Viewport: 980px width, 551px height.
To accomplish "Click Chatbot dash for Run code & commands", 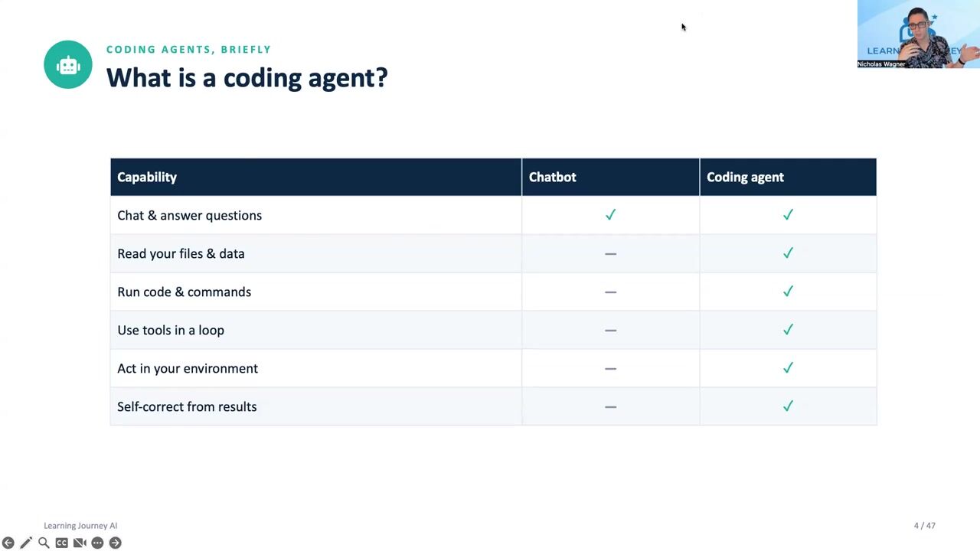I will tap(610, 292).
